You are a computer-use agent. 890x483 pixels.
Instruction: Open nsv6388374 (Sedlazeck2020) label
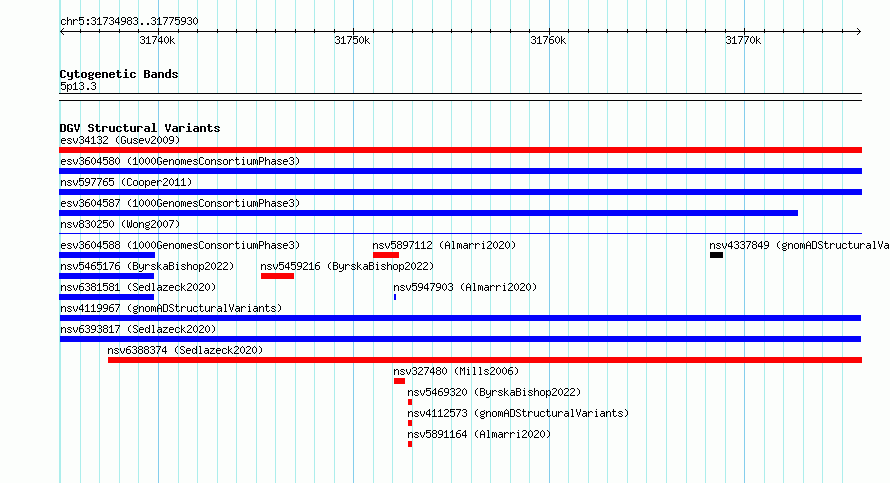(x=185, y=350)
